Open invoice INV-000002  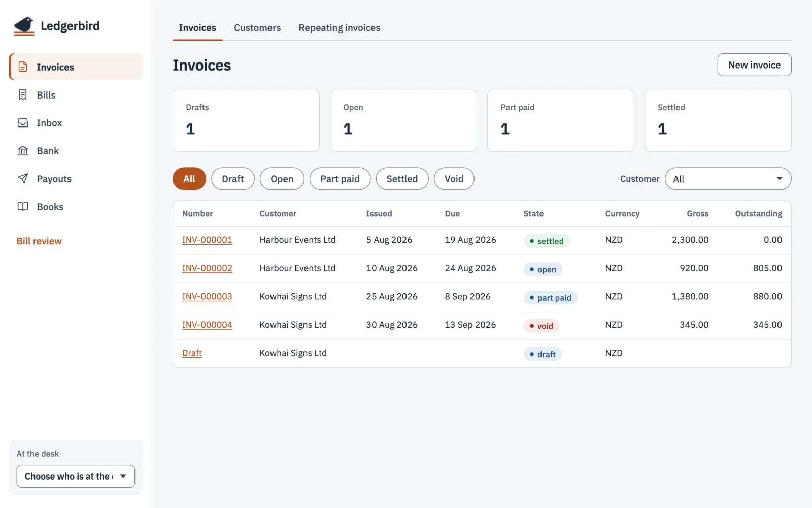(x=207, y=268)
